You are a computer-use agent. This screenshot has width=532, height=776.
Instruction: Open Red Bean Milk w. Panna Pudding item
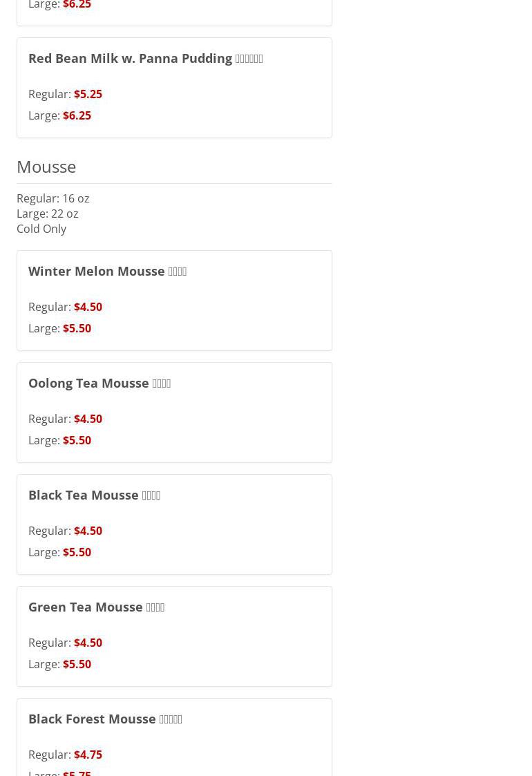tap(145, 59)
